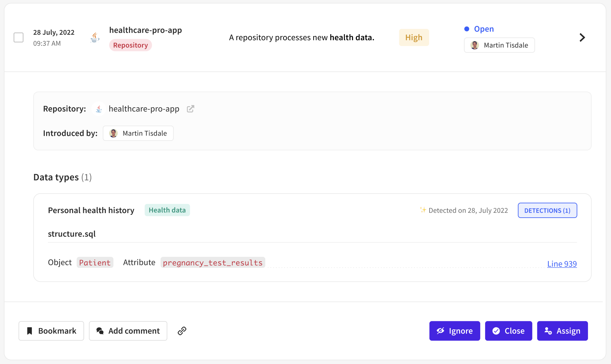Click healthcare-pro-app name in Repository field
The image size is (611, 364).
(x=144, y=109)
